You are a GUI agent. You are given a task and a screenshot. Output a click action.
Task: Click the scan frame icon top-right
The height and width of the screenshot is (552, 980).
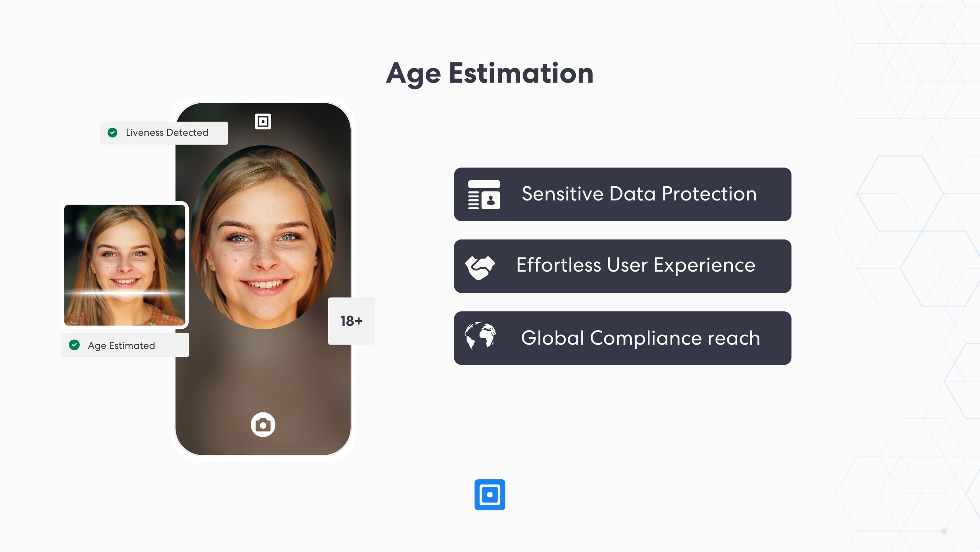click(263, 122)
